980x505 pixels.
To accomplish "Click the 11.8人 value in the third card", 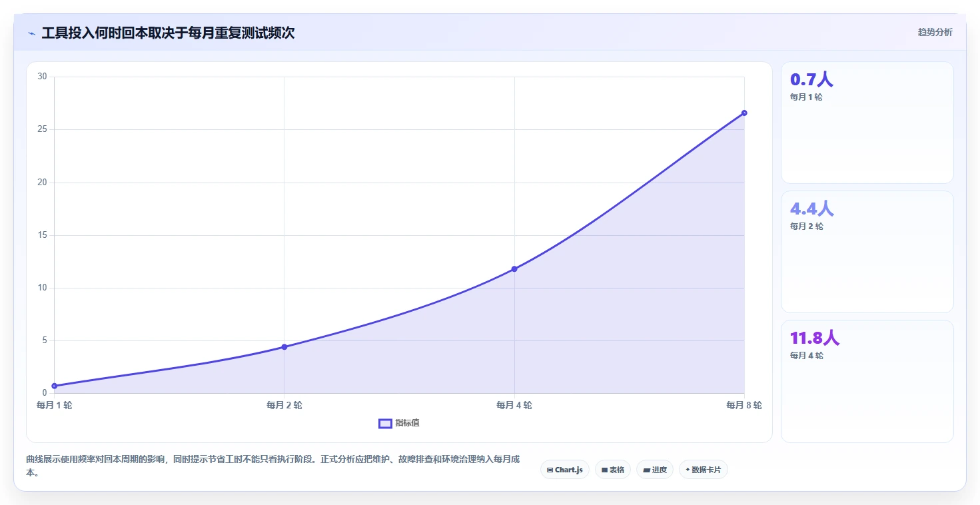I will pyautogui.click(x=815, y=338).
